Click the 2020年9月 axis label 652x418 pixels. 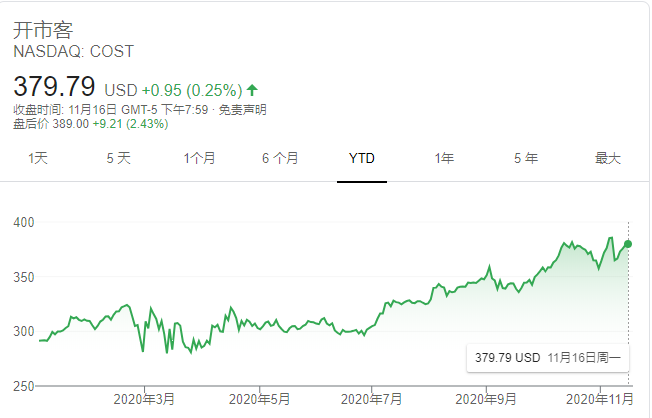(487, 399)
